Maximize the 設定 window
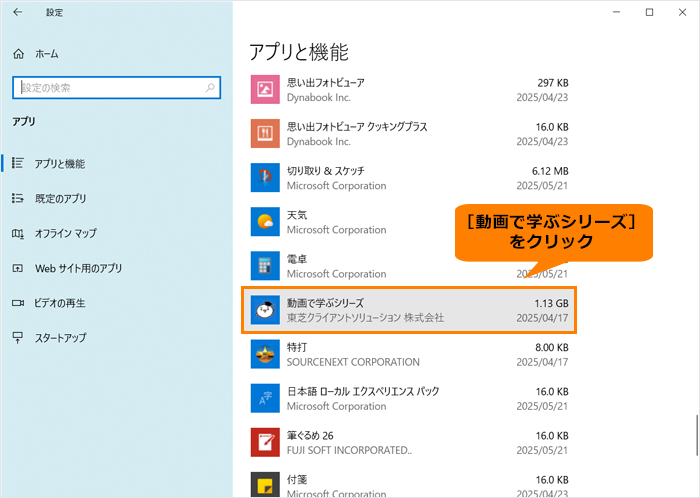Screen dimensions: 700x498 click(x=650, y=12)
